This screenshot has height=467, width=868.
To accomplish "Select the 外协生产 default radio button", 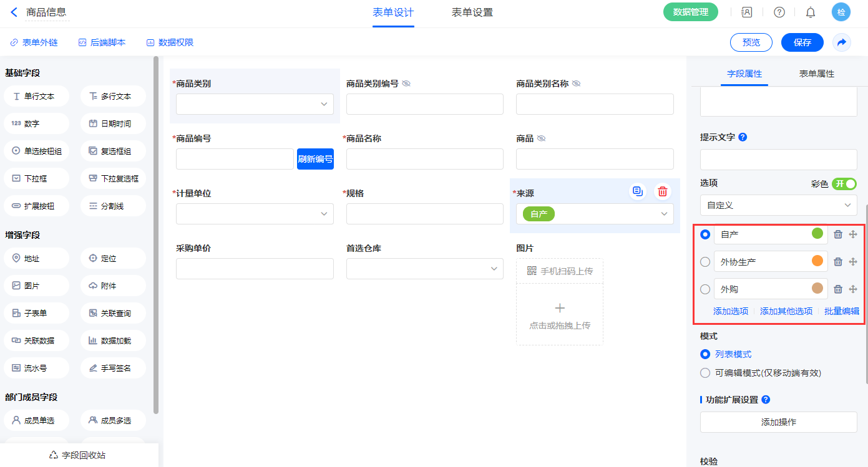I will coord(705,262).
